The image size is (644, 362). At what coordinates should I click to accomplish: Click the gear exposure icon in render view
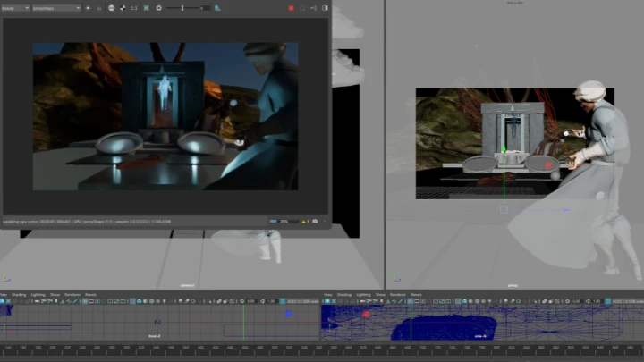(x=158, y=8)
